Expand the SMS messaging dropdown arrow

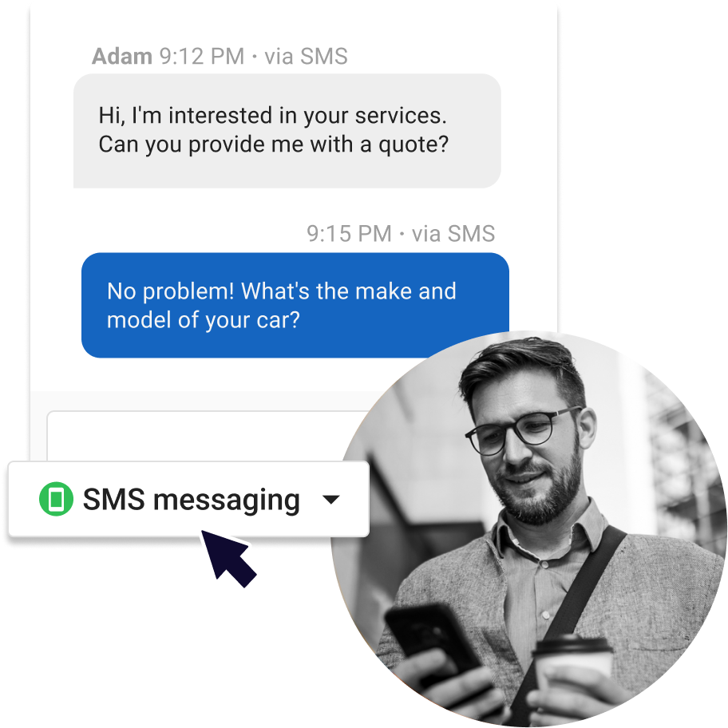click(x=331, y=500)
